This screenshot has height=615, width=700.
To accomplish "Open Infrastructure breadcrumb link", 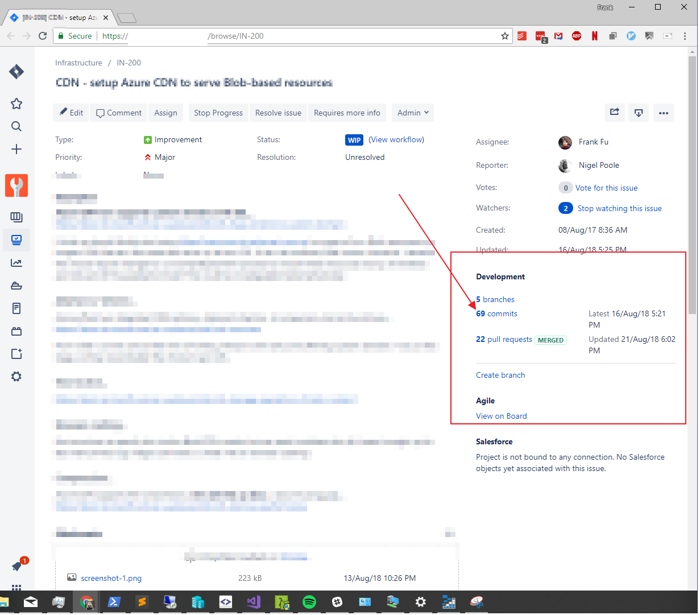I will (x=78, y=63).
